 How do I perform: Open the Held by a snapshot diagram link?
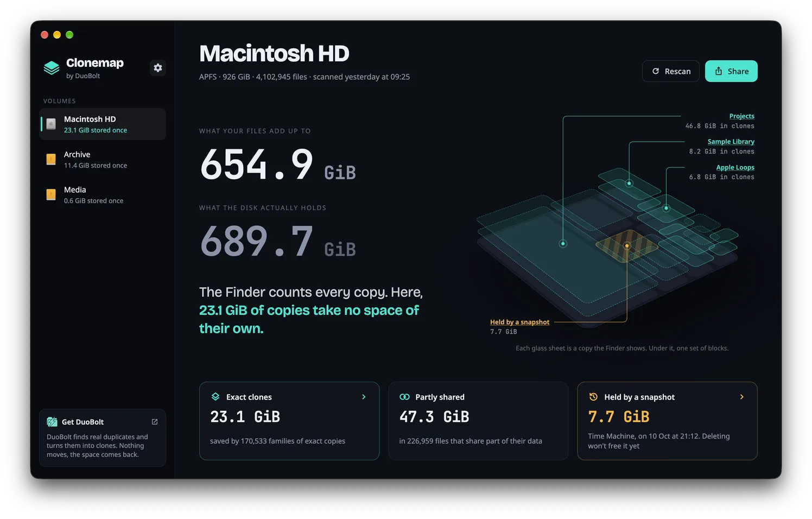519,322
